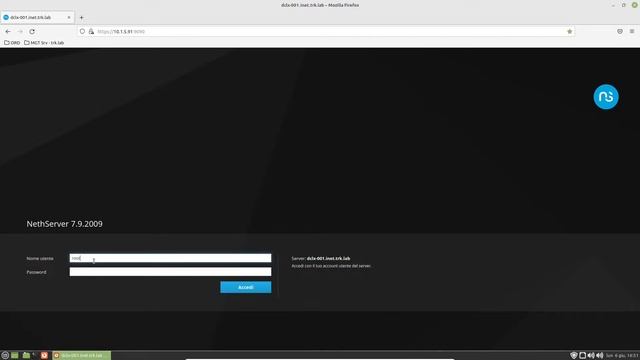Screen dimensions: 640x360
Task: Click into the Nome utente field
Action: point(170,258)
